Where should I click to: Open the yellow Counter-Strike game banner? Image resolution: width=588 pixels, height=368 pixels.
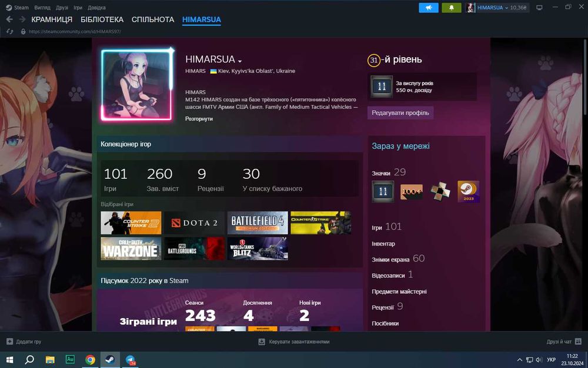(x=320, y=223)
